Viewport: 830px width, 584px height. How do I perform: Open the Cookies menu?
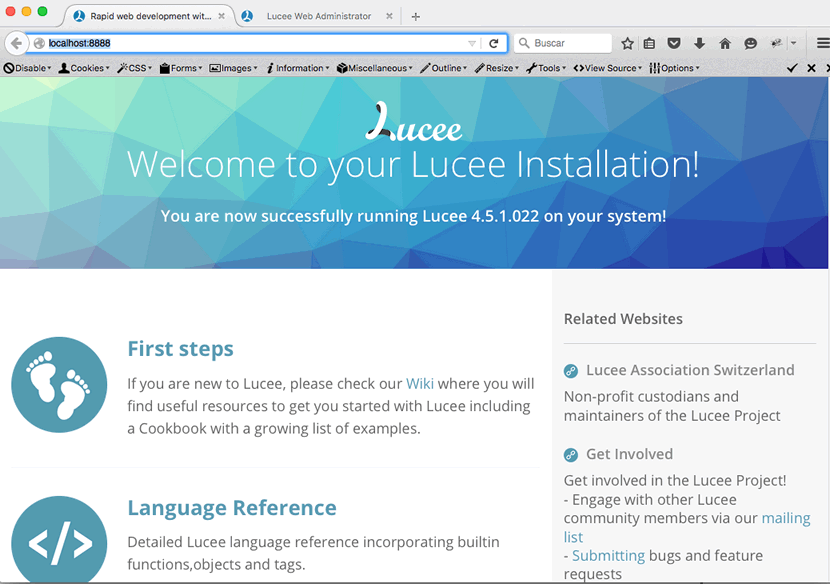[x=84, y=68]
